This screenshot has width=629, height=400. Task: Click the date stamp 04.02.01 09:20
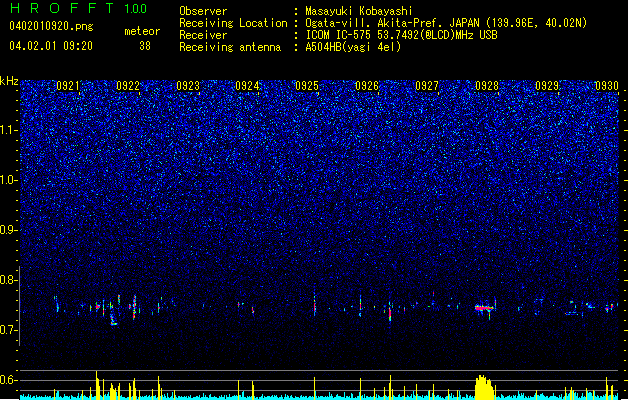[51, 46]
